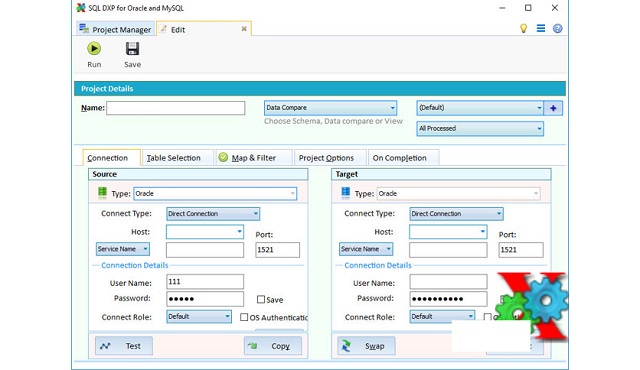Image resolution: width=640 pixels, height=370 pixels.
Task: Select the Edit tab
Action: coord(204,29)
